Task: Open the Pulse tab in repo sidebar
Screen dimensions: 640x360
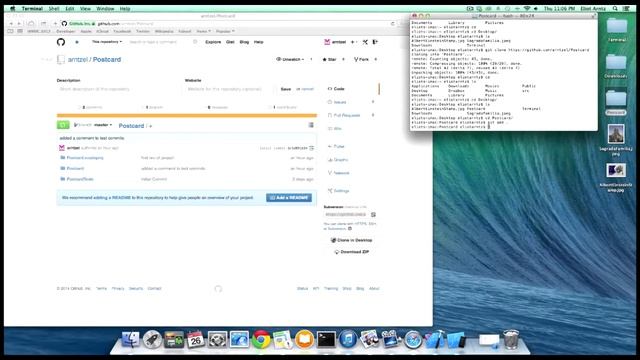Action: tap(336, 146)
